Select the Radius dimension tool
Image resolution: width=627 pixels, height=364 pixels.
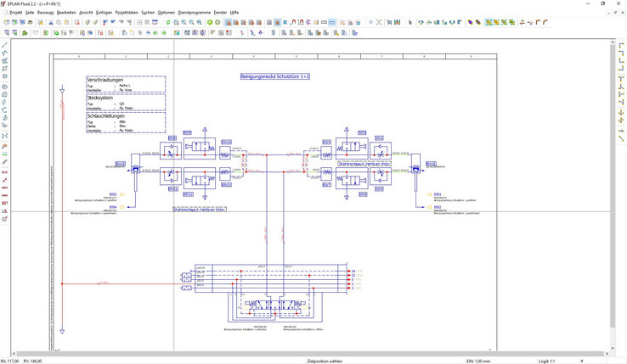[5, 219]
